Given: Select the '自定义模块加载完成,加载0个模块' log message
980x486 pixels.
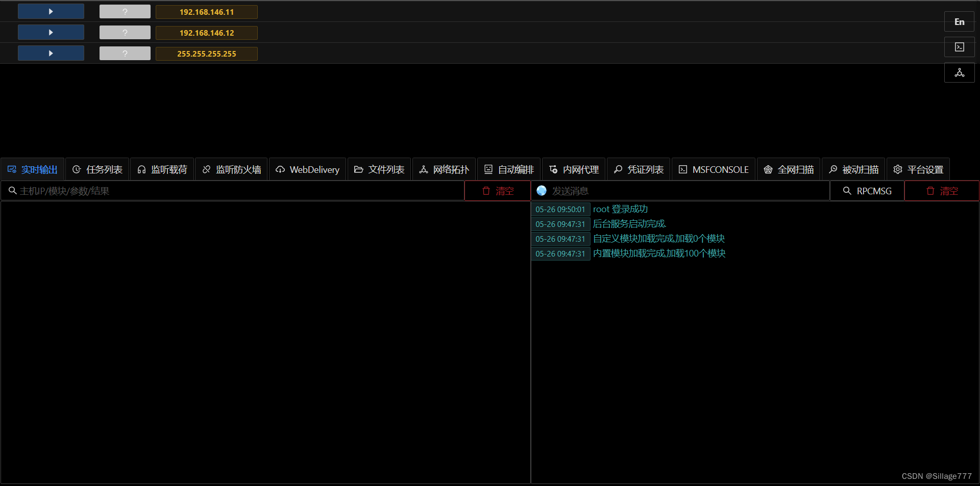Looking at the screenshot, I should tap(659, 239).
